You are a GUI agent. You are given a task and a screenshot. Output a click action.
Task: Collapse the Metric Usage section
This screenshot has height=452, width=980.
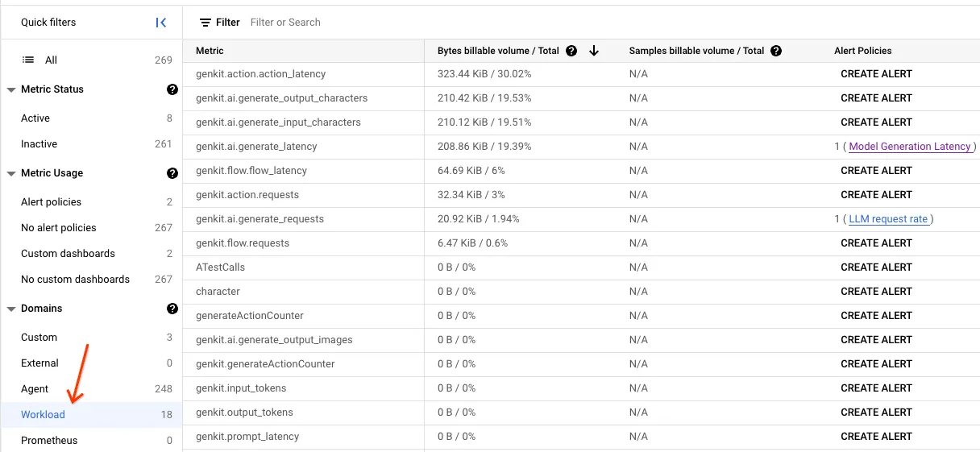pyautogui.click(x=11, y=173)
